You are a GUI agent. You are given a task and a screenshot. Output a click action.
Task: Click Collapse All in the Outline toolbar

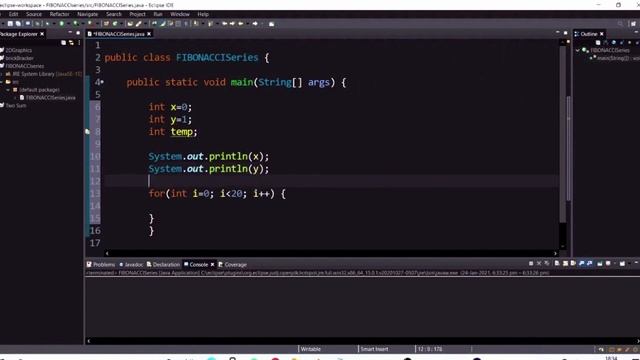(x=598, y=42)
